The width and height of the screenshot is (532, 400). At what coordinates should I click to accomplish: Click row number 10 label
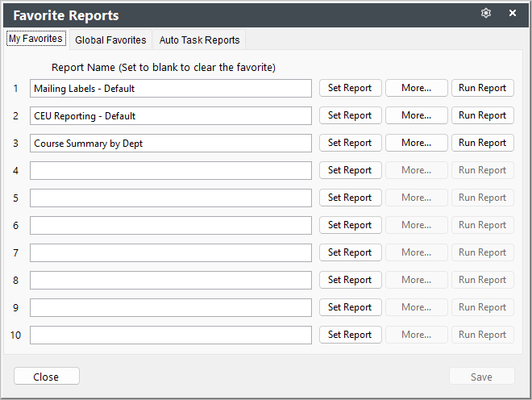click(15, 335)
